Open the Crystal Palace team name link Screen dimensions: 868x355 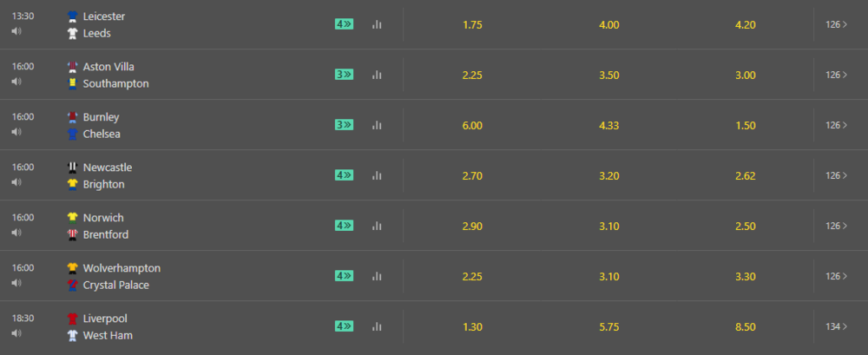[x=115, y=285]
